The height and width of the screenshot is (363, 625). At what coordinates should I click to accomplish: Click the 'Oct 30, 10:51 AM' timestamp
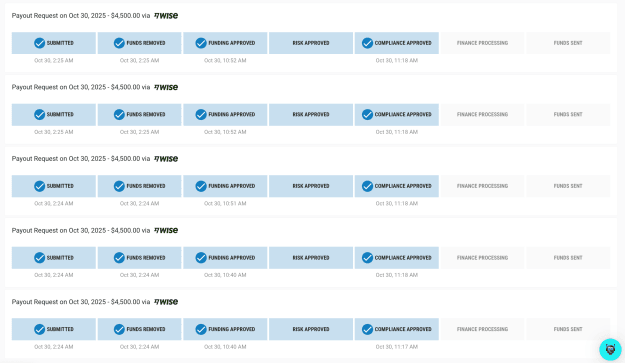225,204
